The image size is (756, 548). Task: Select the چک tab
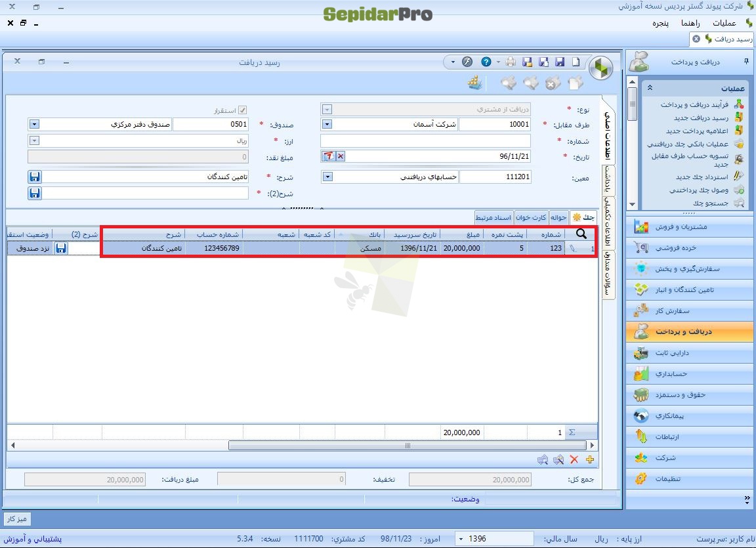click(x=583, y=217)
